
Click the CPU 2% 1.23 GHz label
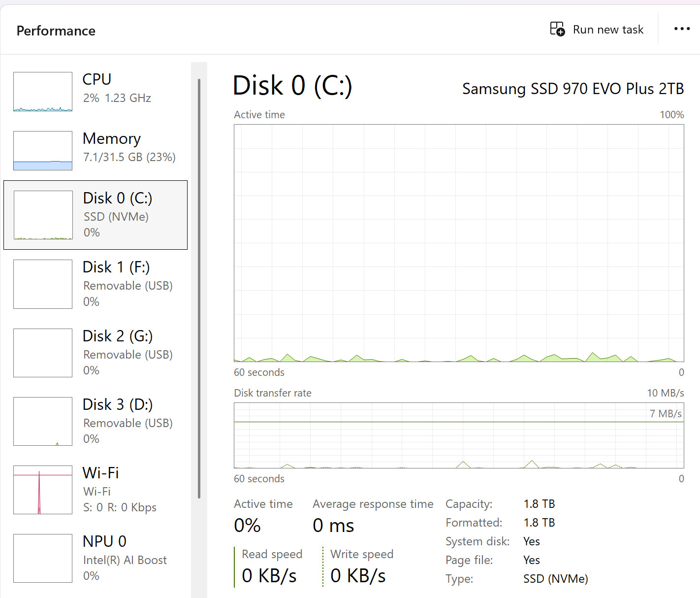[x=117, y=98]
